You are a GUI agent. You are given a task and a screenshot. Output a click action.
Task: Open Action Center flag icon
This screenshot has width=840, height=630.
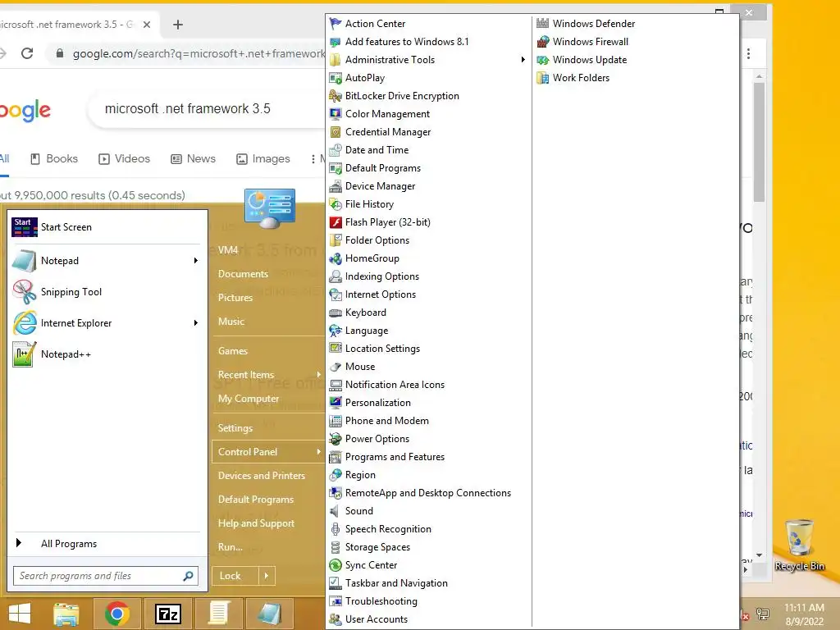point(336,24)
